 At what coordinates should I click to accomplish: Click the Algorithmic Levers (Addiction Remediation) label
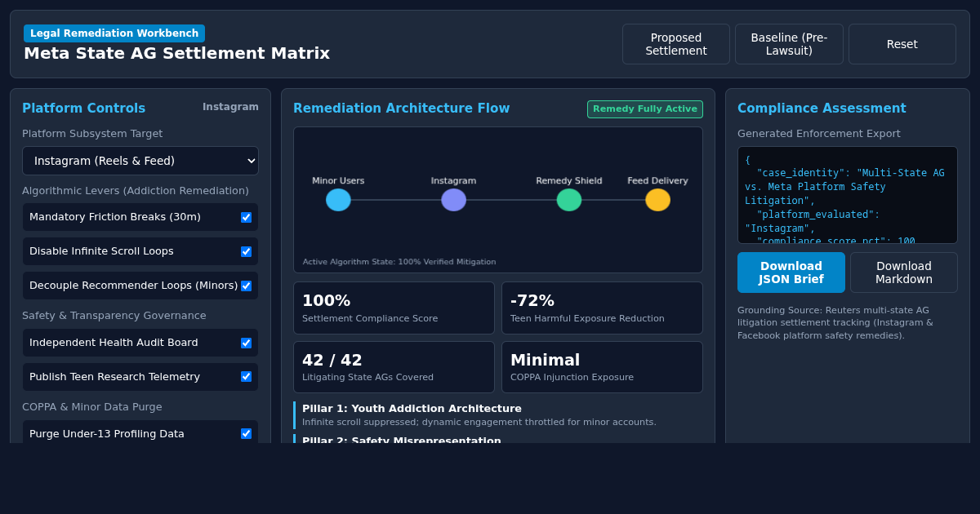pyautogui.click(x=136, y=191)
